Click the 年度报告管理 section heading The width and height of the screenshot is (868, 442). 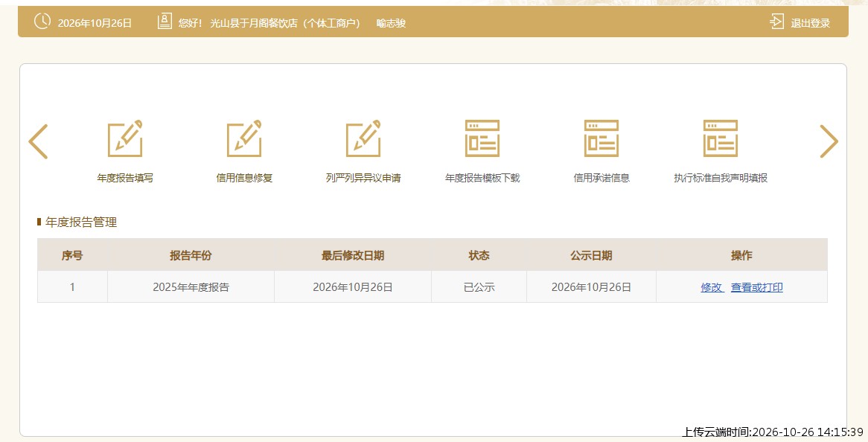pos(81,222)
